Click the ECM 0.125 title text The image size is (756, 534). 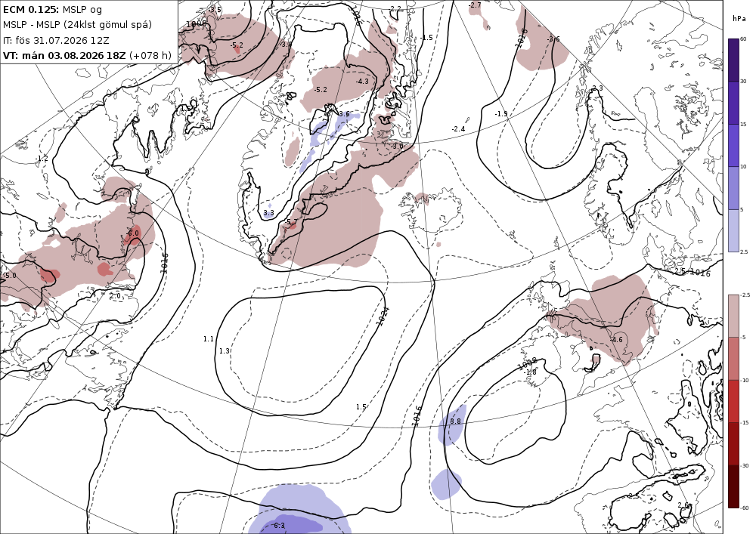click(31, 9)
